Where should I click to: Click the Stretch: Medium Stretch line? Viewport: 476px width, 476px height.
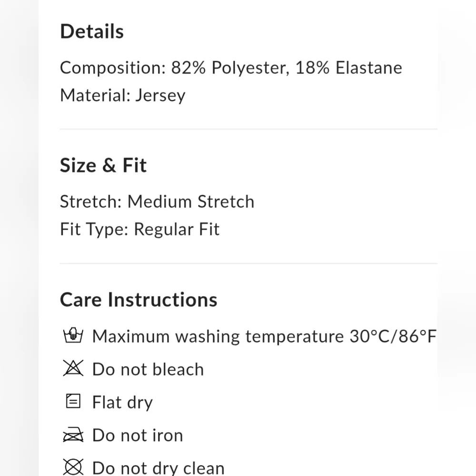(157, 202)
